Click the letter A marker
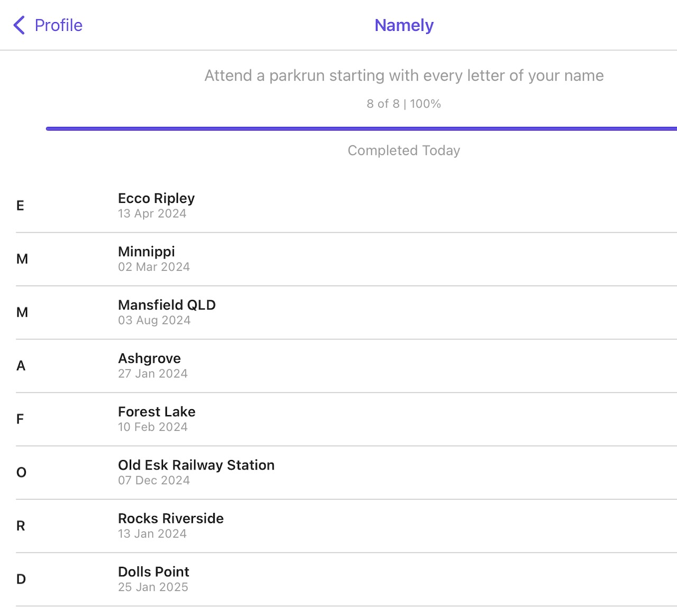Viewport: 677px width, 616px height. [x=21, y=366]
